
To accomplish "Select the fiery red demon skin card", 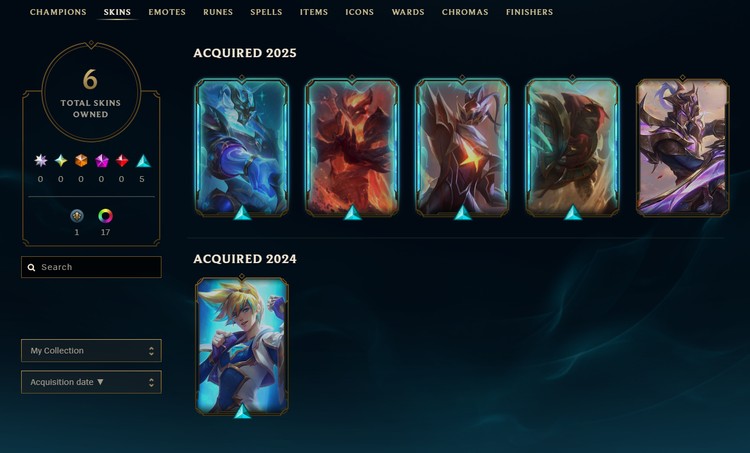I will click(352, 147).
